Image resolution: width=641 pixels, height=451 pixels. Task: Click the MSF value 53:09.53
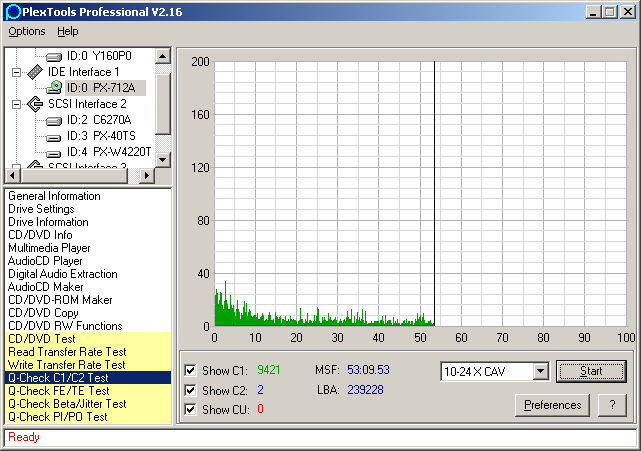(368, 370)
